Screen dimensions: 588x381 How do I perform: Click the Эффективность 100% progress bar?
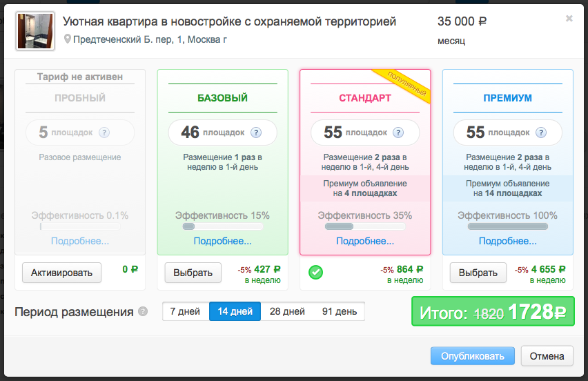(x=508, y=226)
